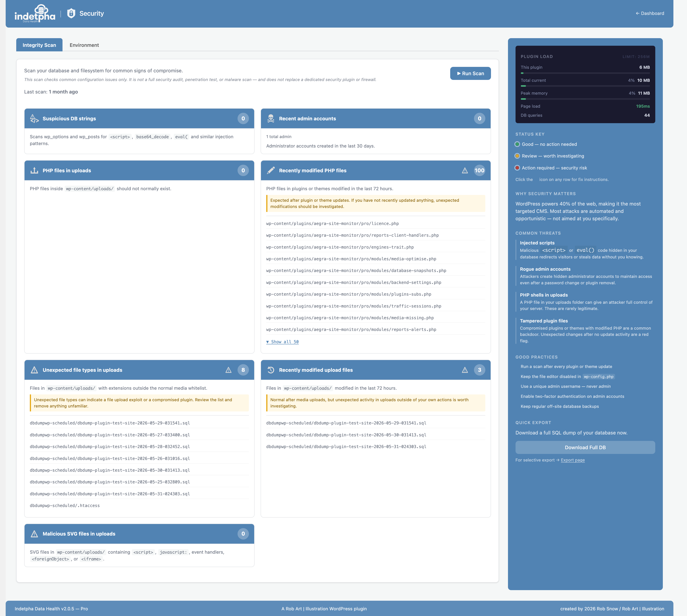
Task: Collapse the Suspicious DB strings card header
Action: click(139, 118)
